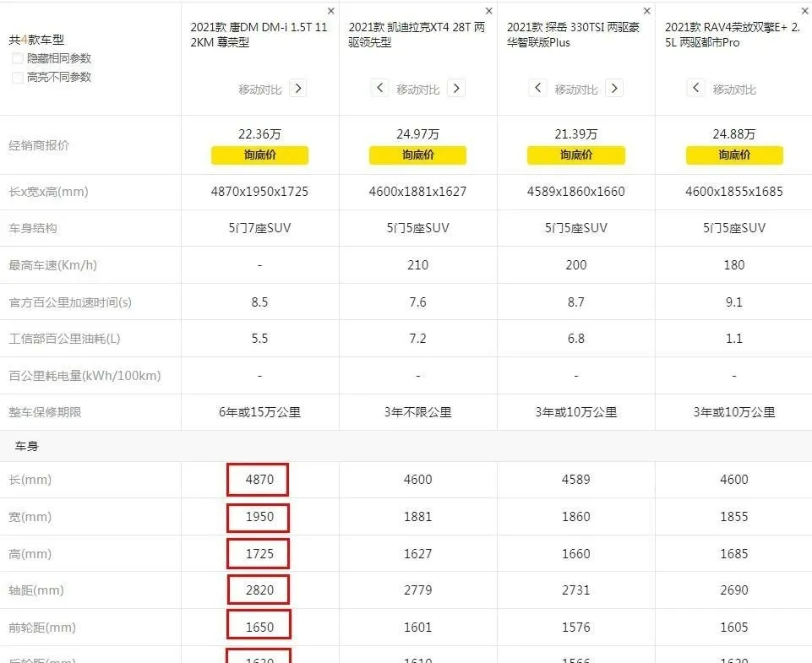Open 2021款 唐DM DM-i 1.5T model title
Viewport: 812px width, 663px height.
[259, 35]
